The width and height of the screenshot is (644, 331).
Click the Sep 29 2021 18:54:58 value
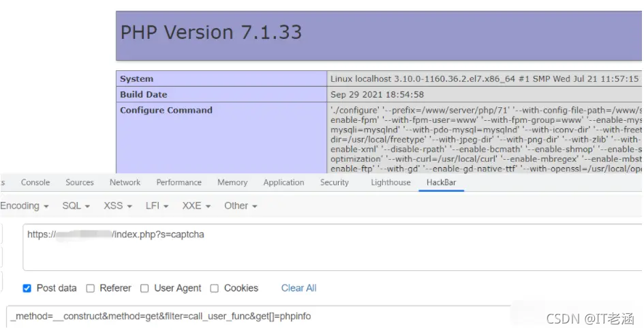(x=377, y=95)
